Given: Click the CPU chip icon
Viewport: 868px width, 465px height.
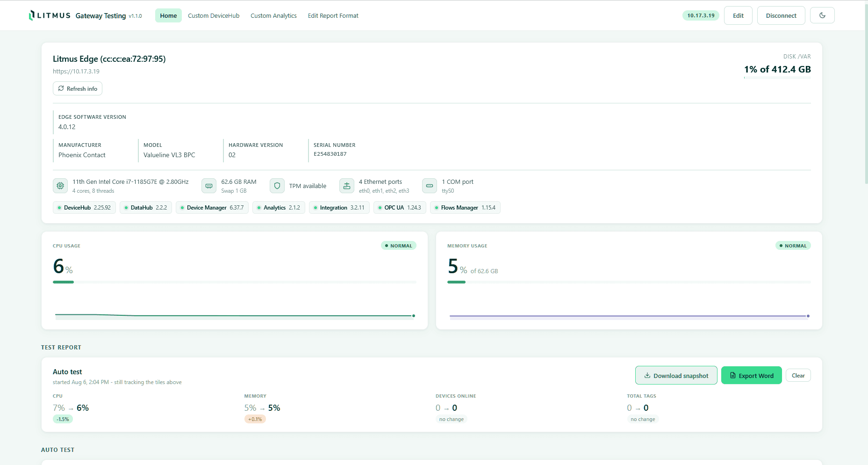Looking at the screenshot, I should point(60,186).
